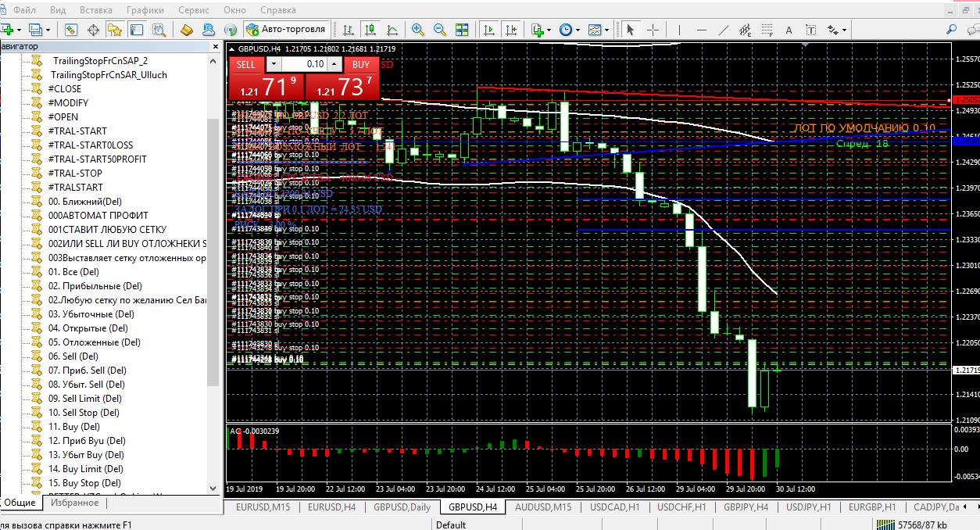Open the Файл menu
Image resolution: width=980 pixels, height=530 pixels.
pos(24,10)
